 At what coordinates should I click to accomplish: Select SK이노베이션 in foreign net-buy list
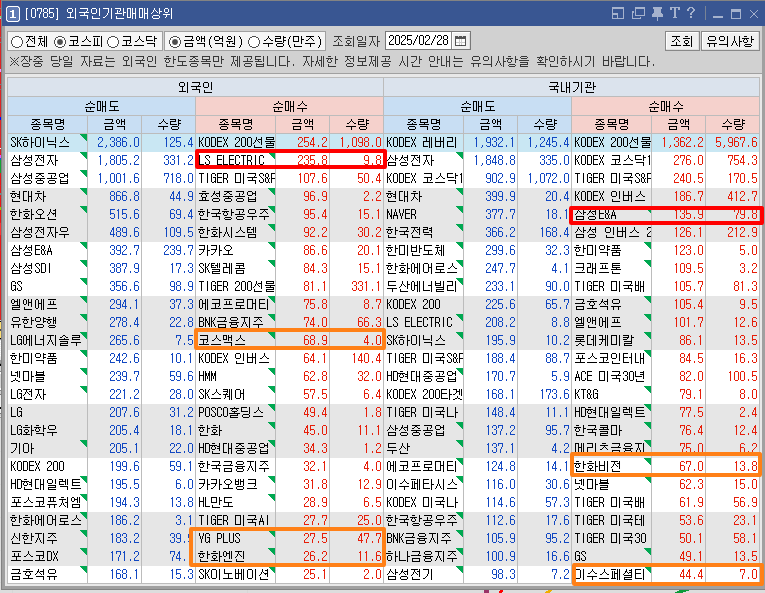pyautogui.click(x=233, y=574)
